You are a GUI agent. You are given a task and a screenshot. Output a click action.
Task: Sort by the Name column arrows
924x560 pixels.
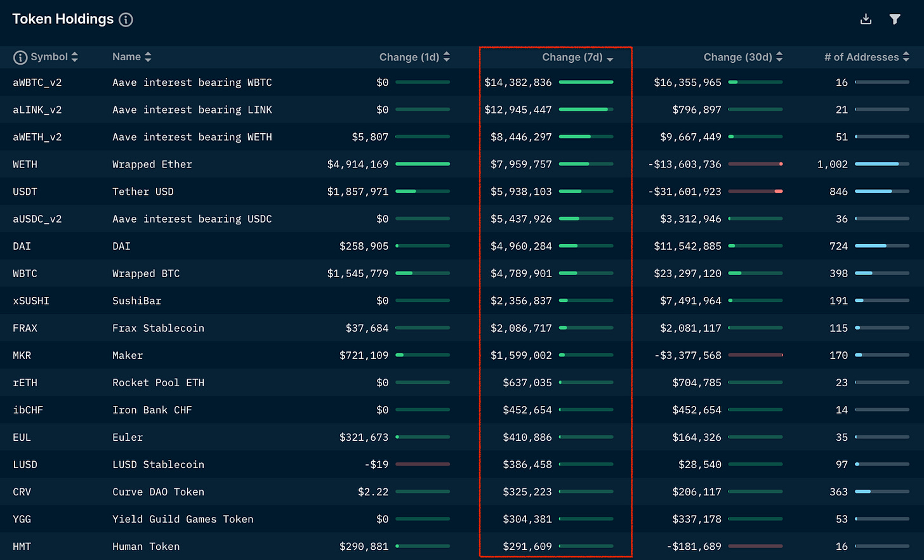148,57
